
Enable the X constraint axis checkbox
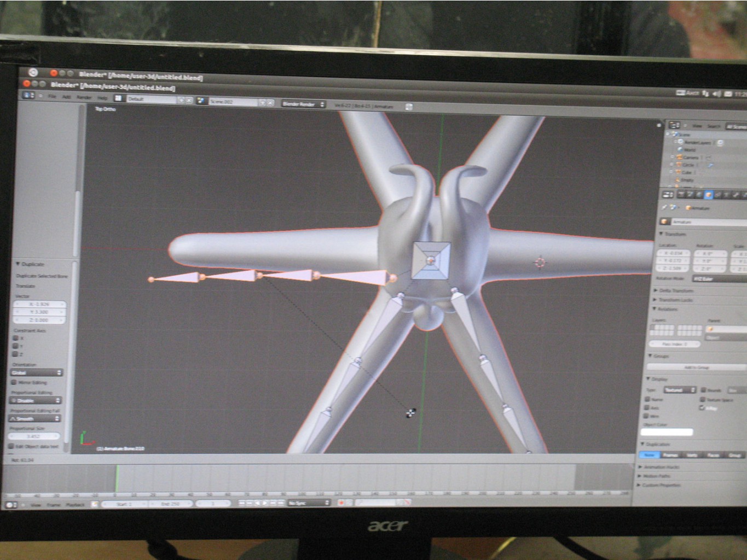pyautogui.click(x=15, y=338)
